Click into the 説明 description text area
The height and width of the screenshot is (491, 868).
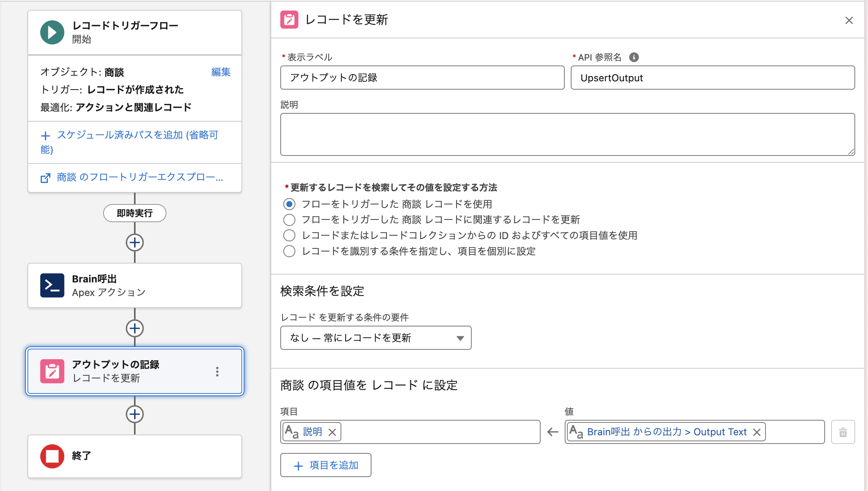coord(567,134)
